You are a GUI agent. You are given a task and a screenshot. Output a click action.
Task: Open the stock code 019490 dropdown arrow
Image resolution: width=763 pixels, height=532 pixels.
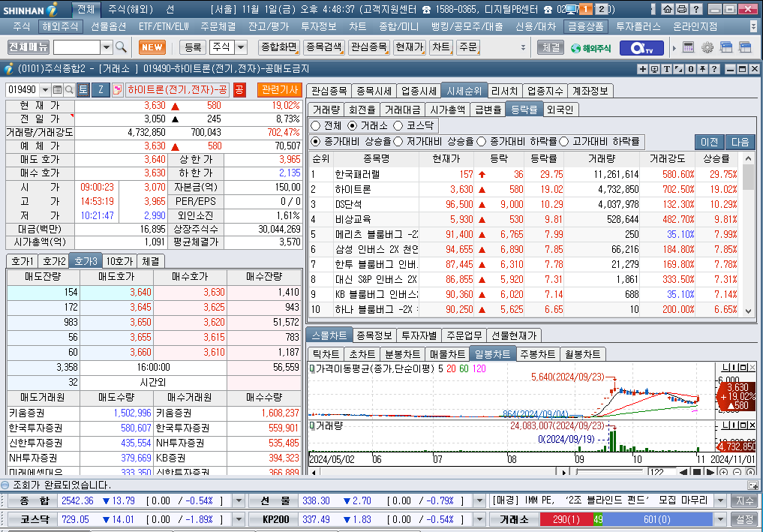pos(45,89)
